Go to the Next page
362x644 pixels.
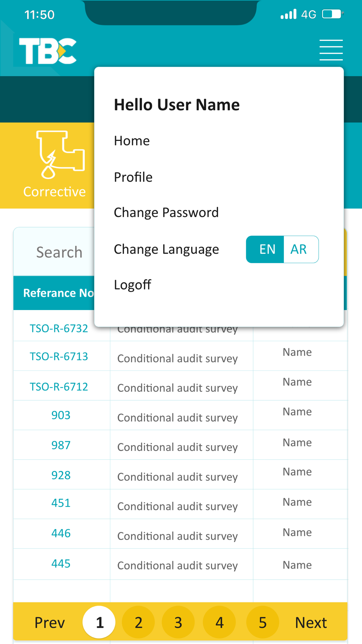pos(311,623)
